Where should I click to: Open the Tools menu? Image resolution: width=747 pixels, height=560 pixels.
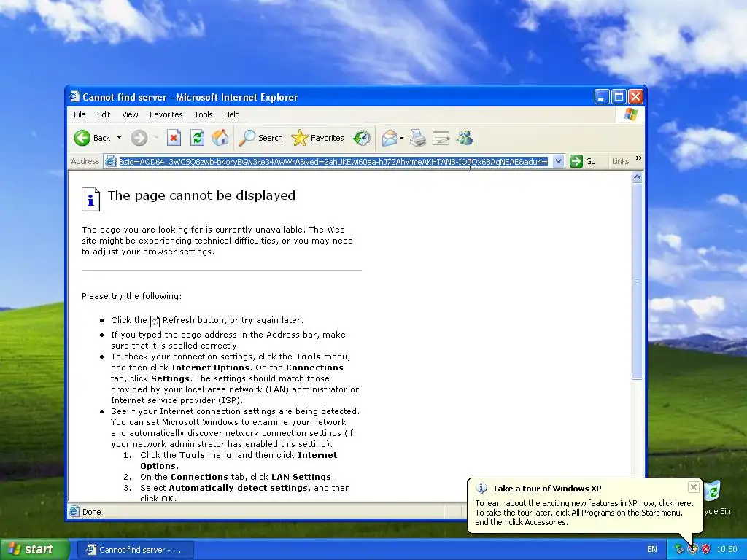pyautogui.click(x=204, y=114)
